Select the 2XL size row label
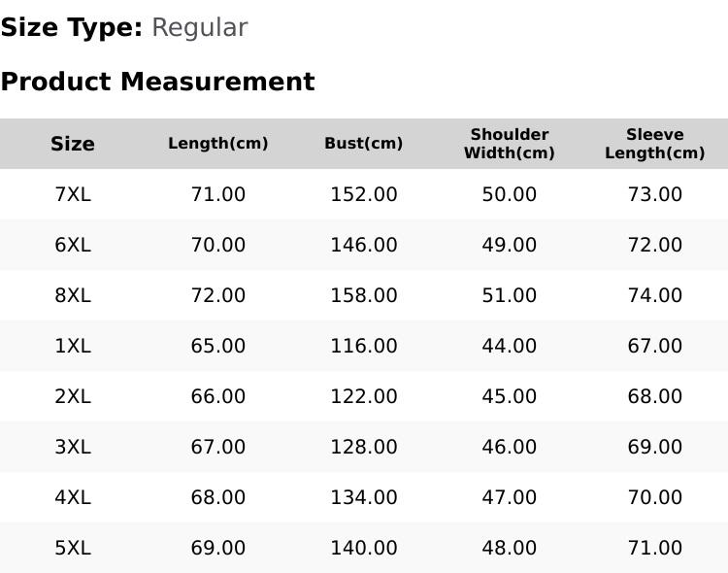The height and width of the screenshot is (573, 728). [x=73, y=396]
